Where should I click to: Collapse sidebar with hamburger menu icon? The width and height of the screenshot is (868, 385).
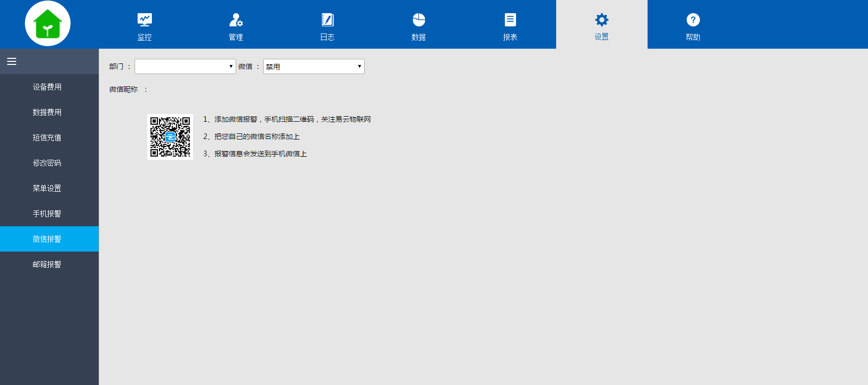(x=12, y=61)
